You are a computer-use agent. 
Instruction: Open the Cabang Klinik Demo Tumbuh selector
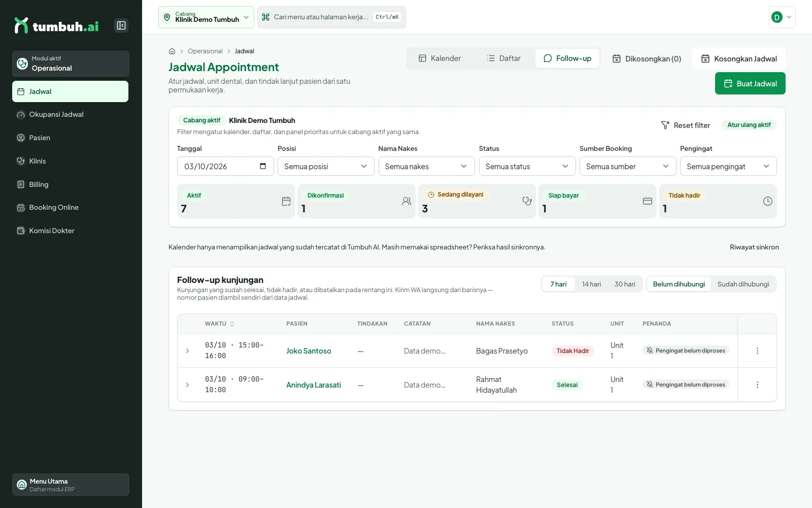click(206, 17)
